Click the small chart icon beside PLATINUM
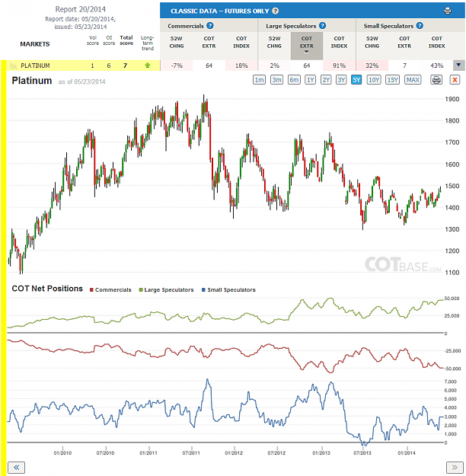 pos(14,65)
